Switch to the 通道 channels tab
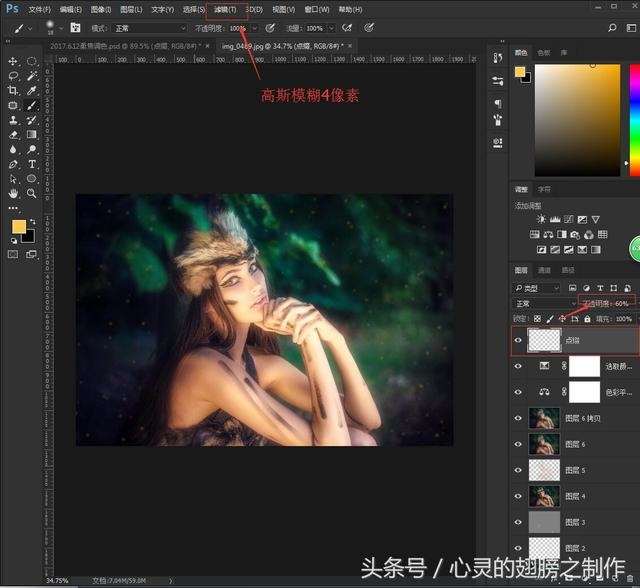This screenshot has width=640, height=588. coord(544,270)
